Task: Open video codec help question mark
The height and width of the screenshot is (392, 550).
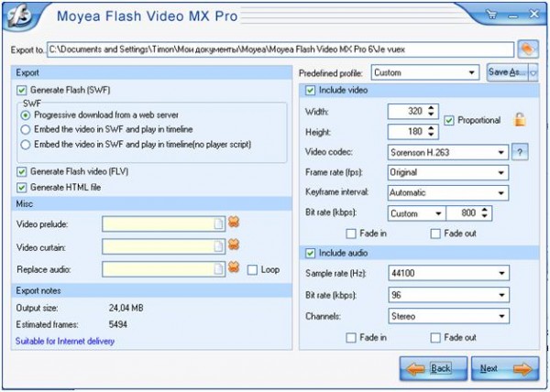Action: 520,152
